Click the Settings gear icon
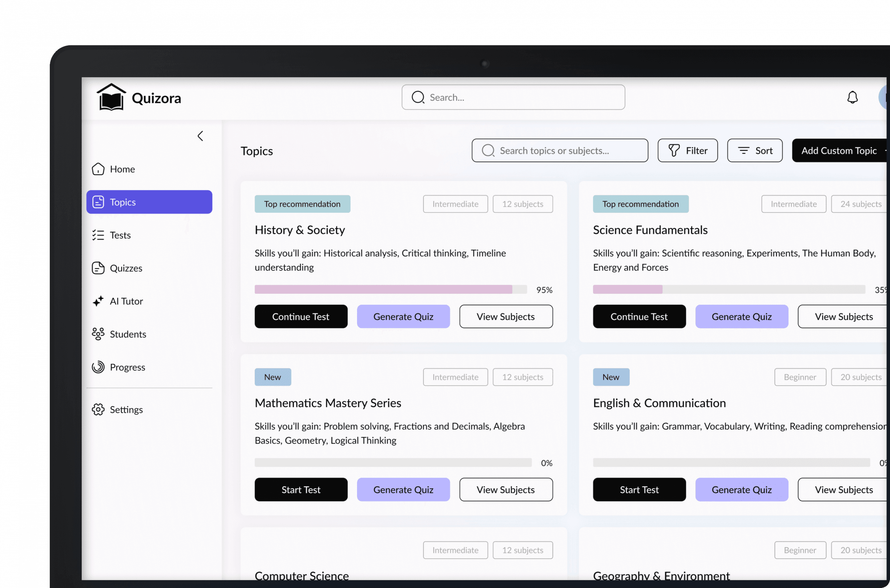The image size is (890, 588). [98, 409]
